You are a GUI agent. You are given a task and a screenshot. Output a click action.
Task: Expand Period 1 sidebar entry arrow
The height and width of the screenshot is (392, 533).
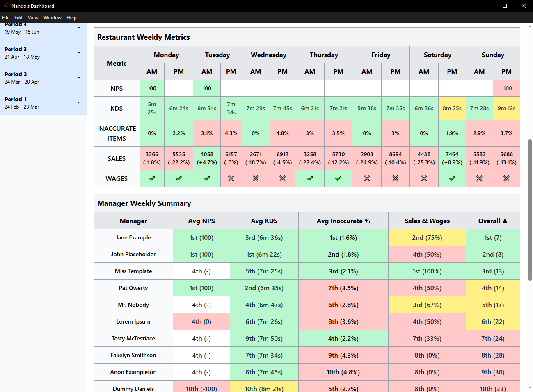coord(78,103)
